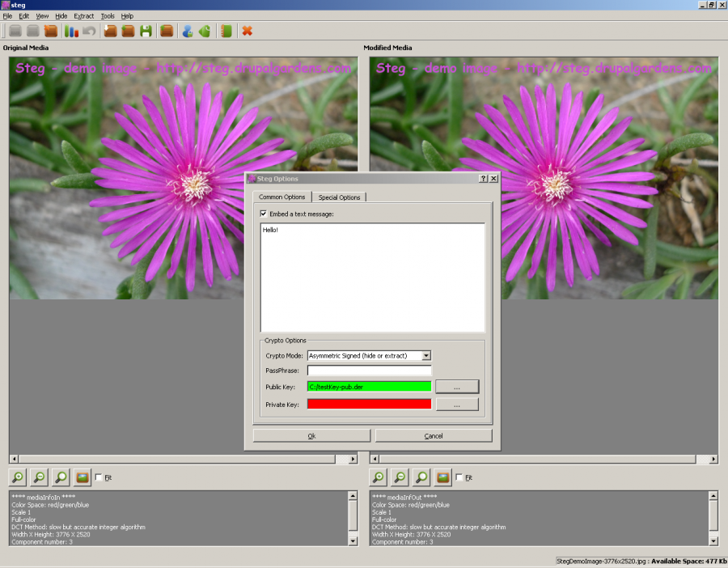728x568 pixels.
Task: Switch to the Special Options tab
Action: tap(340, 197)
